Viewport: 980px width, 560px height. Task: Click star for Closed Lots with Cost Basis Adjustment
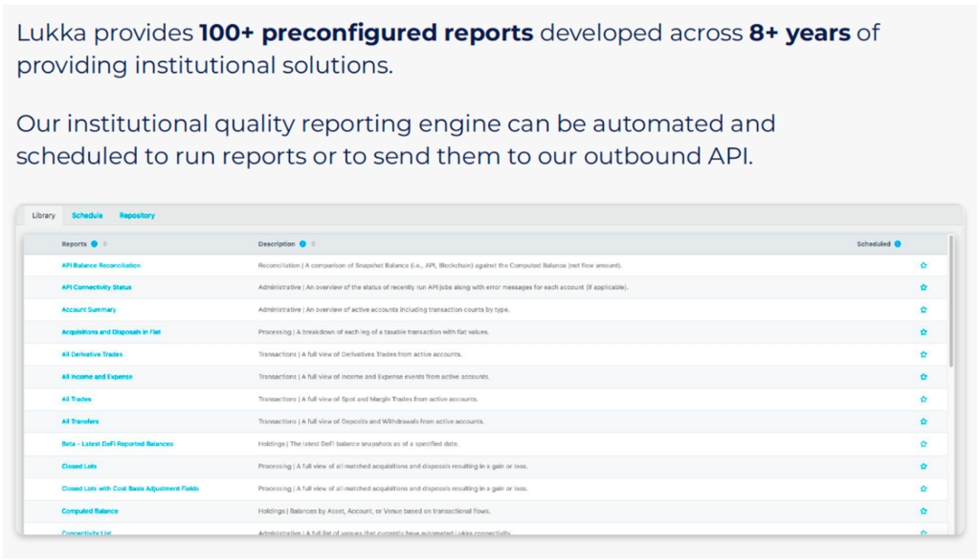pyautogui.click(x=924, y=489)
